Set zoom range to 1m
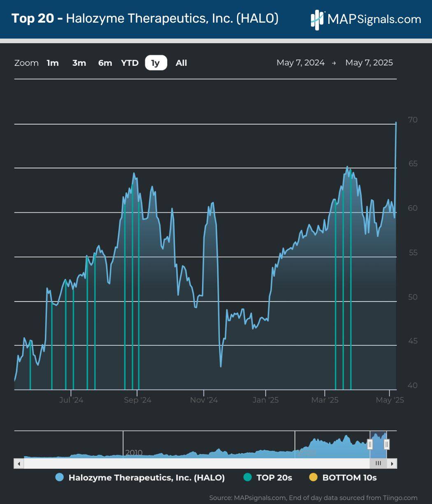Screen dimensions: 432x504 [53, 63]
